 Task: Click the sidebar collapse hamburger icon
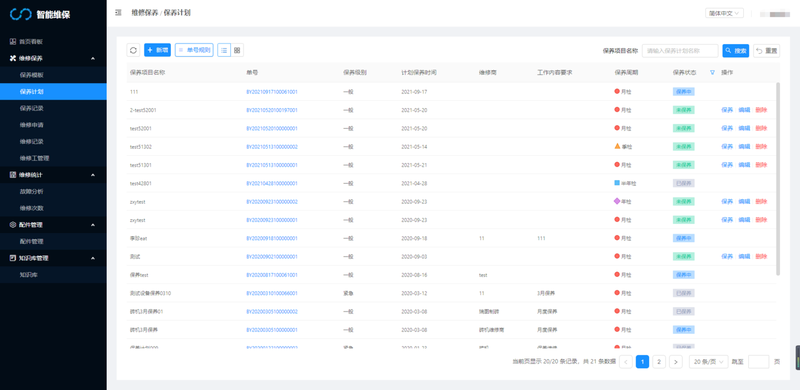[118, 13]
